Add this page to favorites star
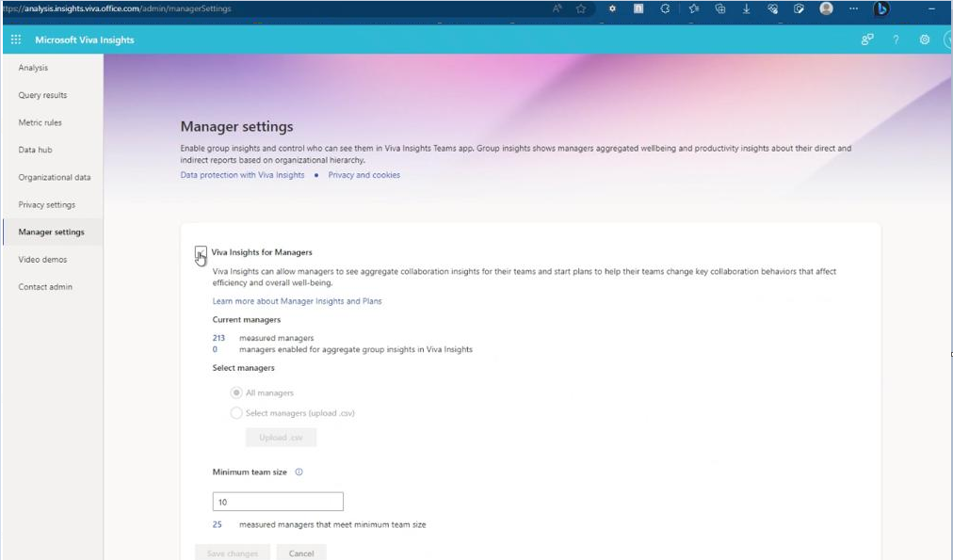Viewport: 953px width, 560px height. (581, 8)
